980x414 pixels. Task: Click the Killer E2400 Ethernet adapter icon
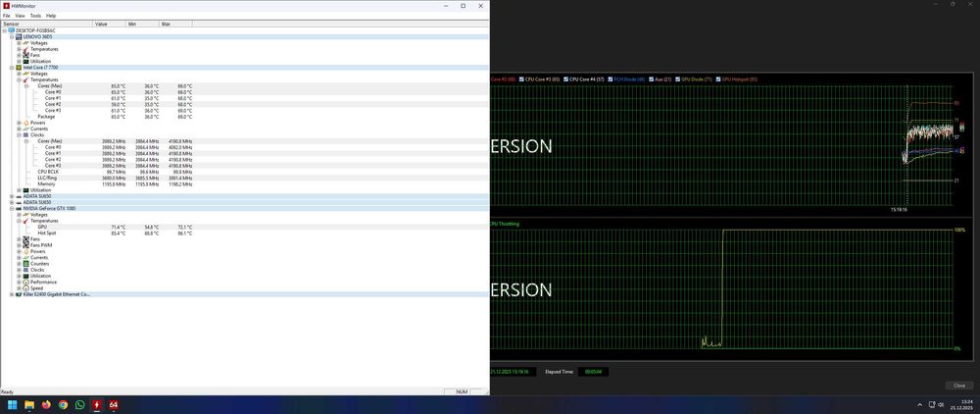pyautogui.click(x=19, y=294)
